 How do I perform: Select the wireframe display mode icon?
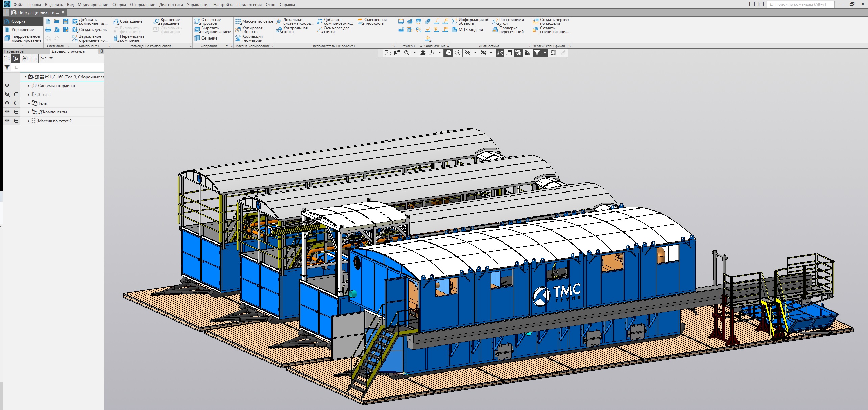(x=458, y=53)
